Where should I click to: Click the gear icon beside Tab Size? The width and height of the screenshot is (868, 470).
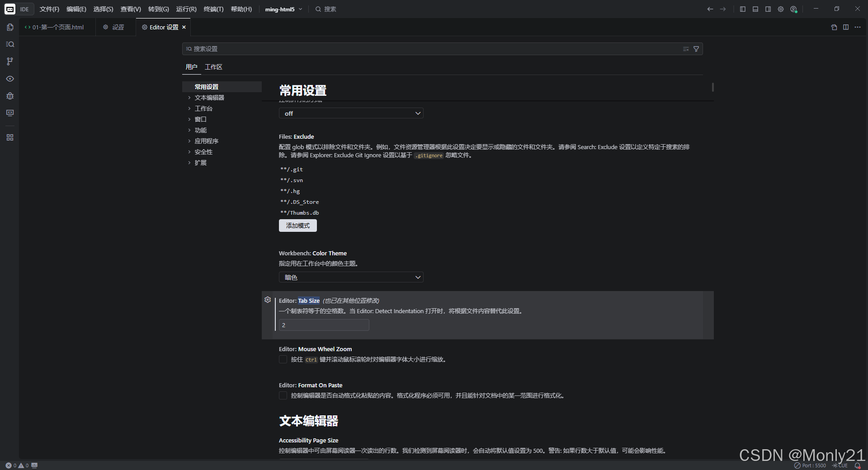(x=268, y=300)
